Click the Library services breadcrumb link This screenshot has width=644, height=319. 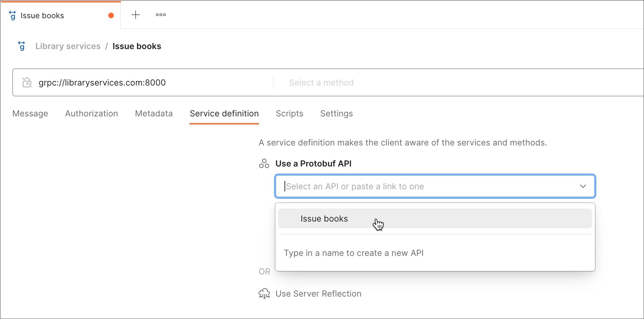(x=68, y=46)
